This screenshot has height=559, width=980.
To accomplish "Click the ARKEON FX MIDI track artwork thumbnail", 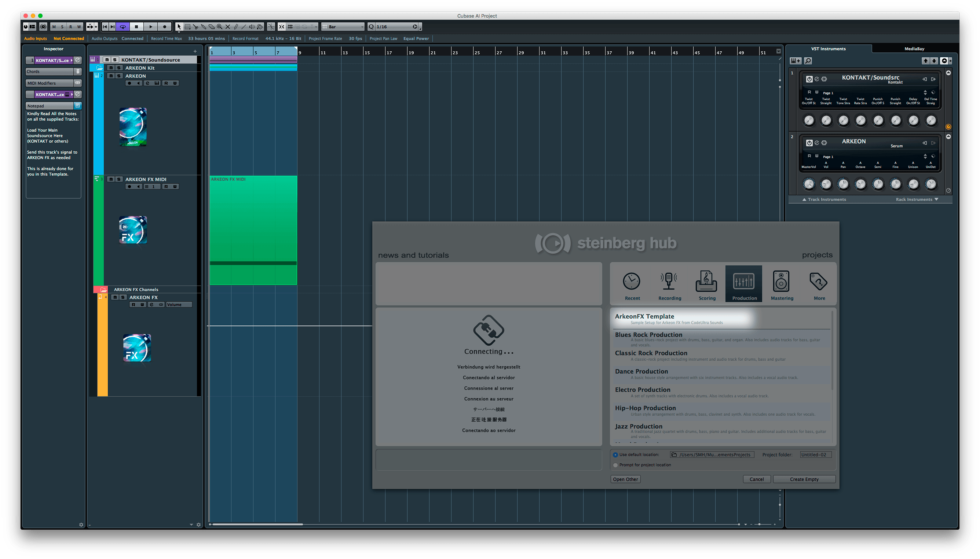I will tap(133, 230).
